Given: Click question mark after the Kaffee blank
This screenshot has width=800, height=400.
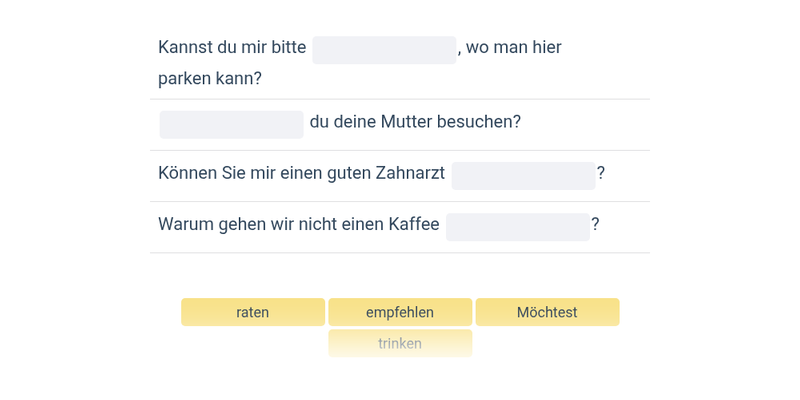Looking at the screenshot, I should (596, 224).
